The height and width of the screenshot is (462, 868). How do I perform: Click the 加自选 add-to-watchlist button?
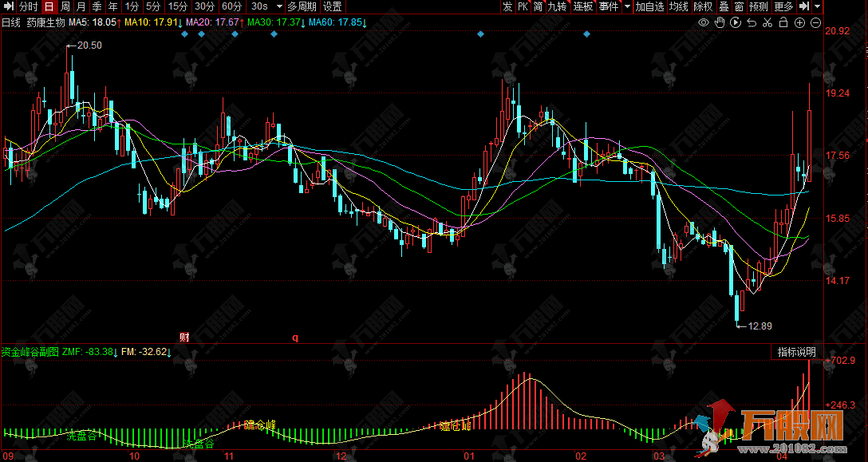pos(649,6)
